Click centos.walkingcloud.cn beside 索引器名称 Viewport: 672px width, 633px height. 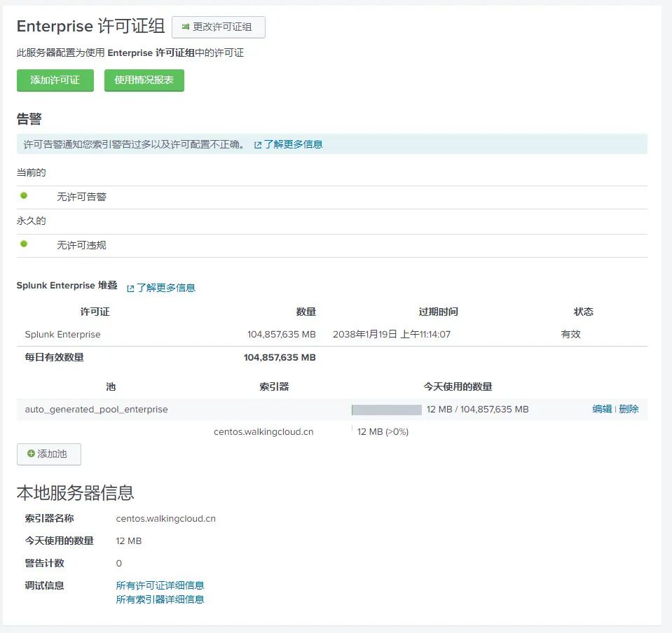point(166,519)
